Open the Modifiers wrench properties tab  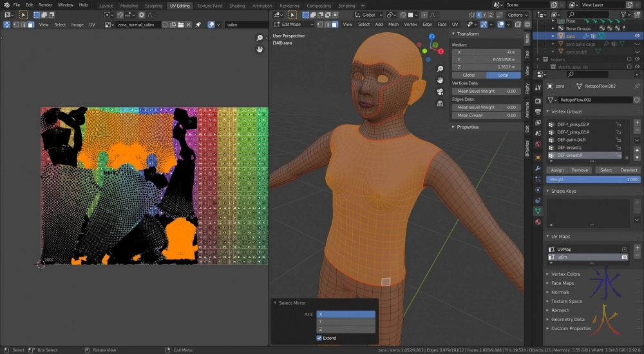pyautogui.click(x=538, y=168)
